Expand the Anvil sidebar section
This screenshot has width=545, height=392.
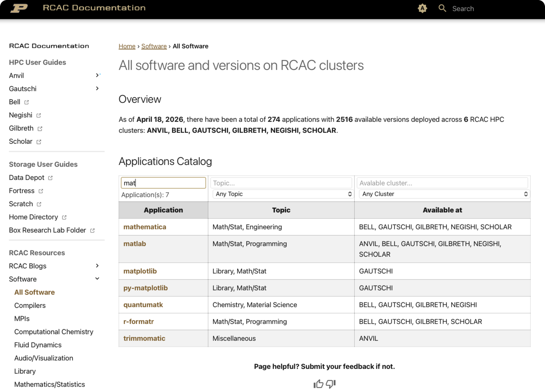click(98, 75)
